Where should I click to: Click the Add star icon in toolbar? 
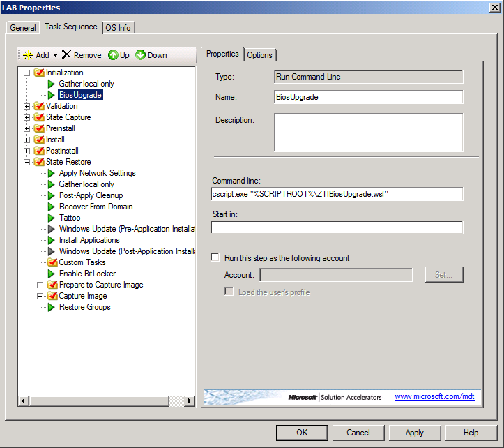click(x=28, y=55)
